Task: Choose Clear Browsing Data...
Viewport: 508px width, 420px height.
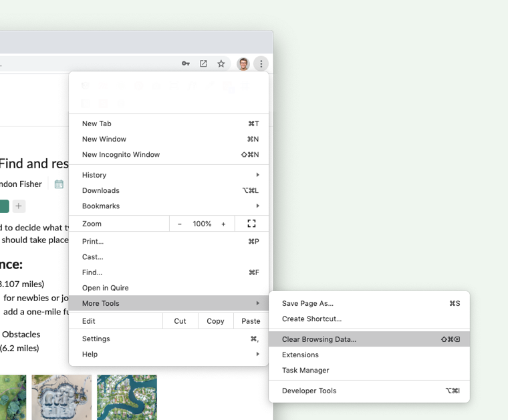Action: (x=370, y=339)
